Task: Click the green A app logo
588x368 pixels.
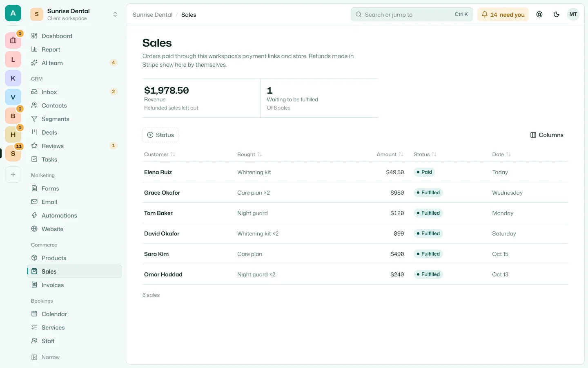Action: [13, 13]
